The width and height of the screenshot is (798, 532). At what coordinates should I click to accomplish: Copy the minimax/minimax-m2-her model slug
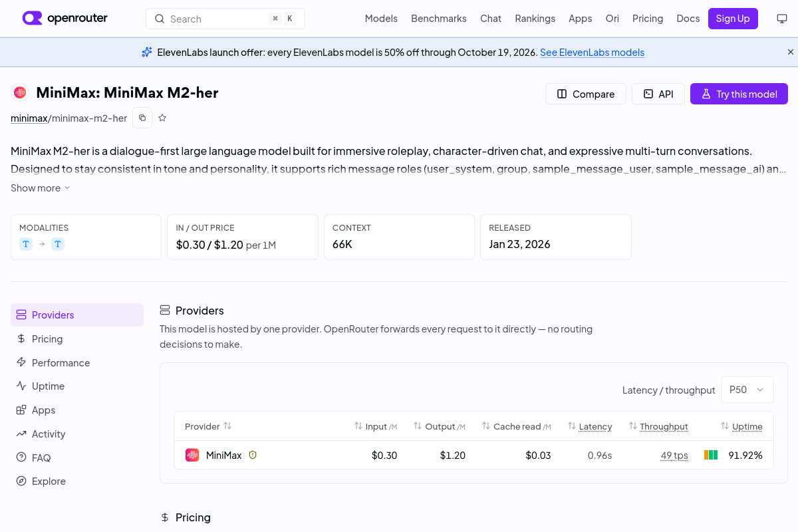(142, 118)
